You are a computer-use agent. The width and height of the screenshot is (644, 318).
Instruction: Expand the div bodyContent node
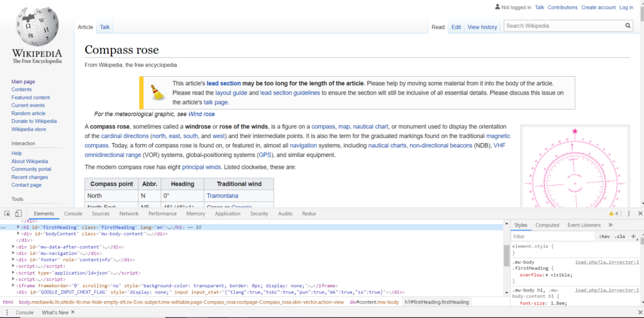pyautogui.click(x=18, y=233)
